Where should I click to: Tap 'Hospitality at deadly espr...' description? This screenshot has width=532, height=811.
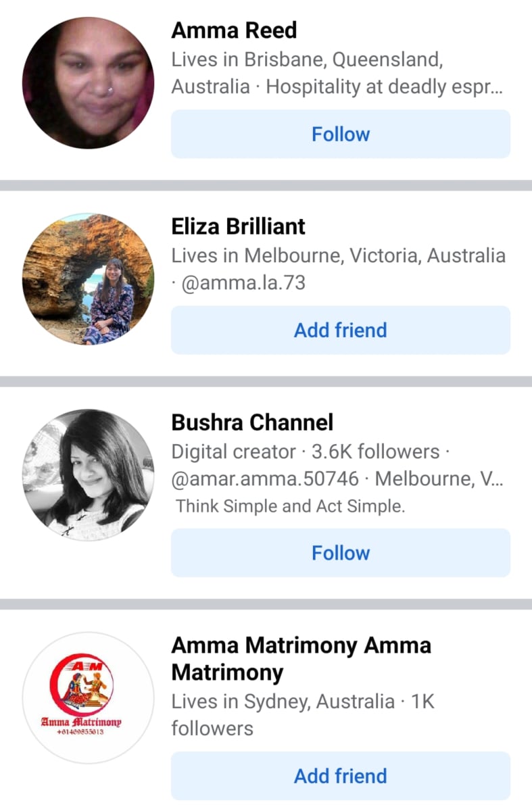pyautogui.click(x=385, y=87)
